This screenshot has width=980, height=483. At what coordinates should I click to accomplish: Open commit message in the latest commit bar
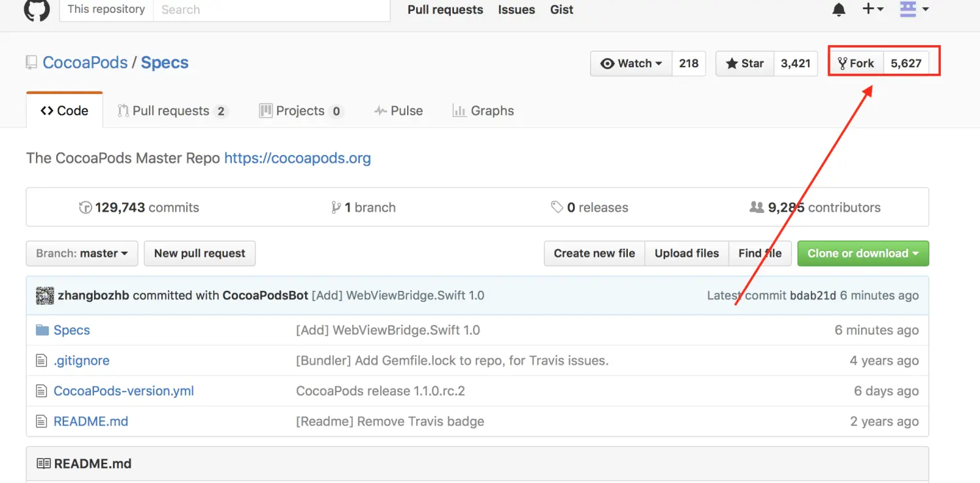click(x=398, y=295)
